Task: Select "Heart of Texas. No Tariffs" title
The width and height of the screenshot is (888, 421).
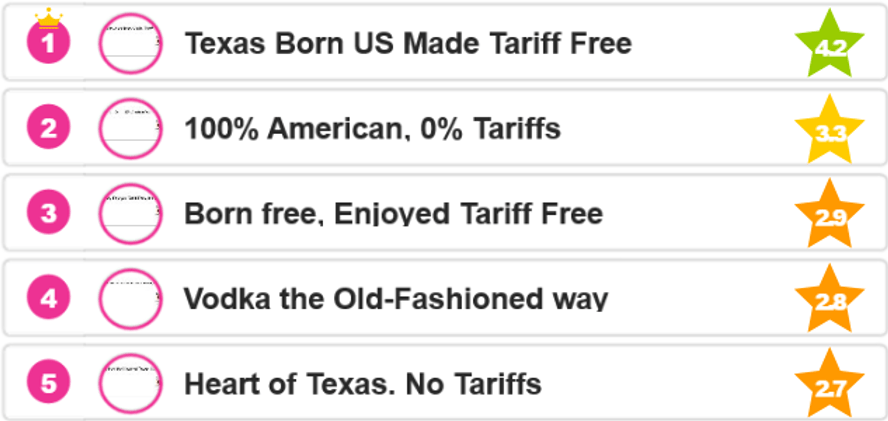Action: (x=363, y=383)
